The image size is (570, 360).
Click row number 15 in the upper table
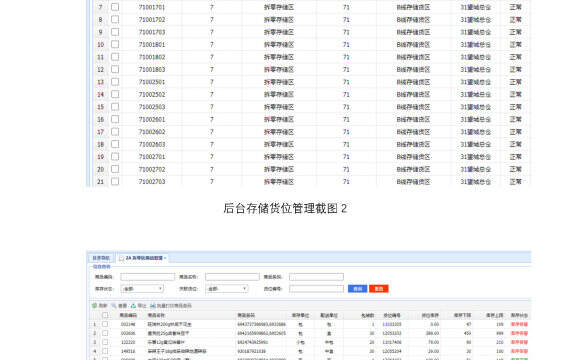pyautogui.click(x=100, y=107)
